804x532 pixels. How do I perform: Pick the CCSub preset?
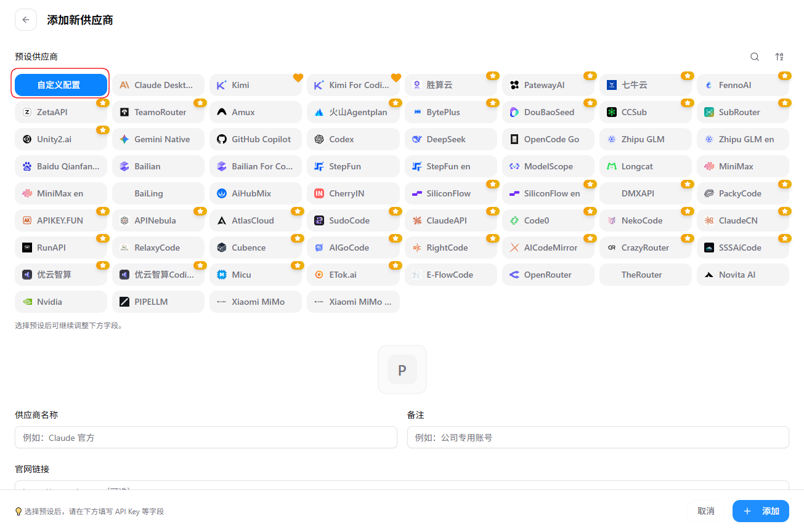pyautogui.click(x=646, y=112)
